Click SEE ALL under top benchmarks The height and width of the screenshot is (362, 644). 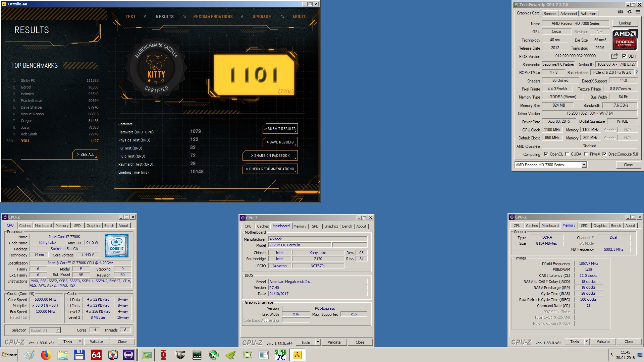pos(85,155)
